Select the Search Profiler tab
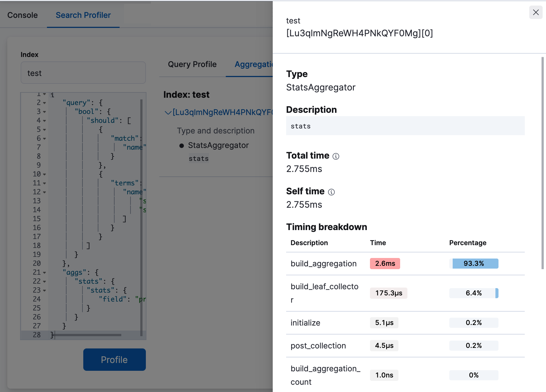Screen dimensions: 546x392 (x=83, y=15)
